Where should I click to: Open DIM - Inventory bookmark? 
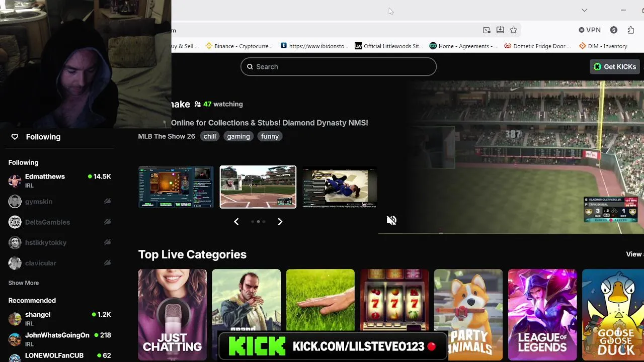click(603, 46)
